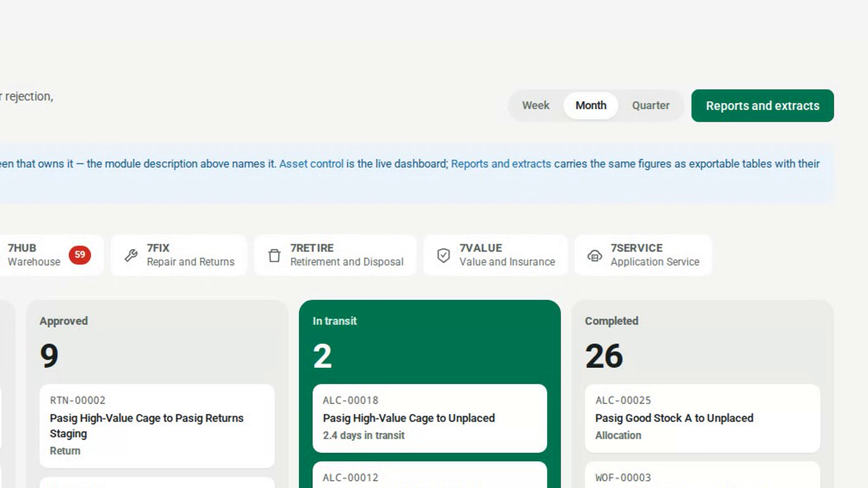Screen dimensions: 868x488
Task: Click the 7SERVICE cloud icon
Action: click(x=594, y=256)
